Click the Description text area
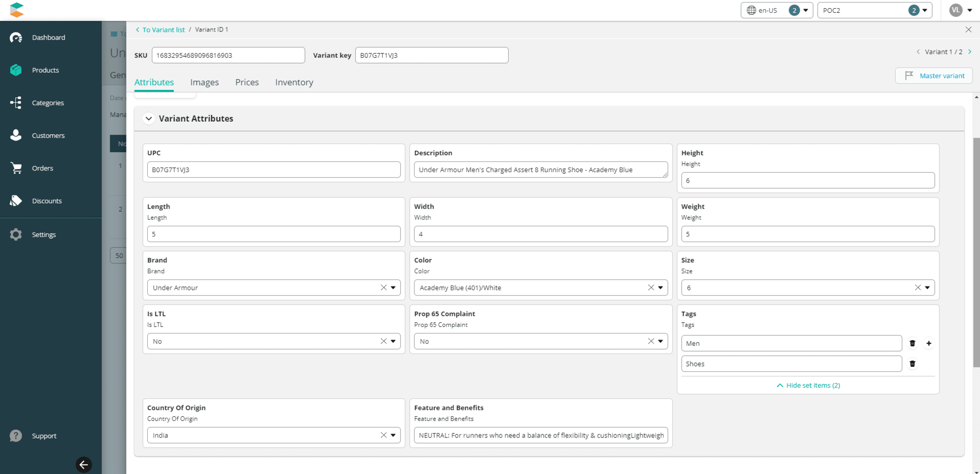 coord(541,170)
